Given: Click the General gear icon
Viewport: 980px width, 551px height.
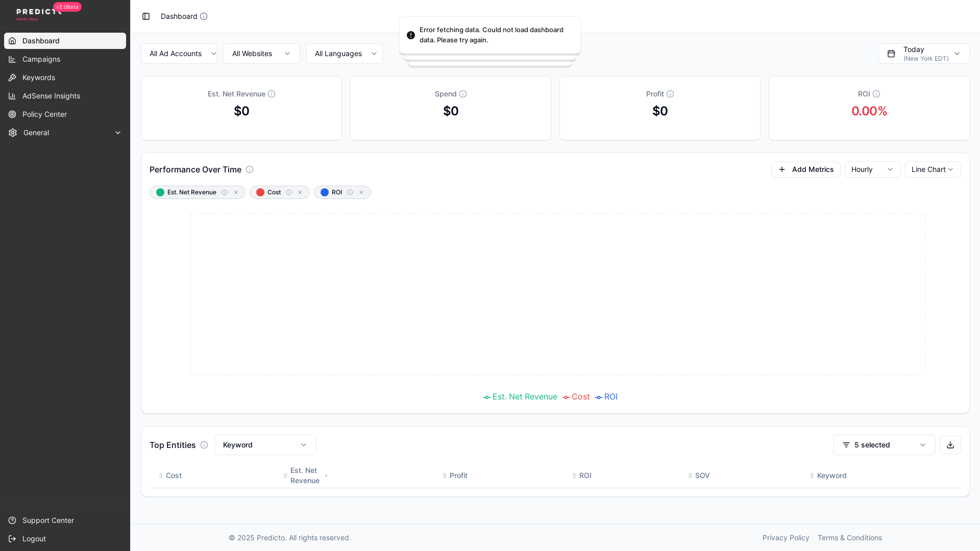Looking at the screenshot, I should (x=13, y=133).
